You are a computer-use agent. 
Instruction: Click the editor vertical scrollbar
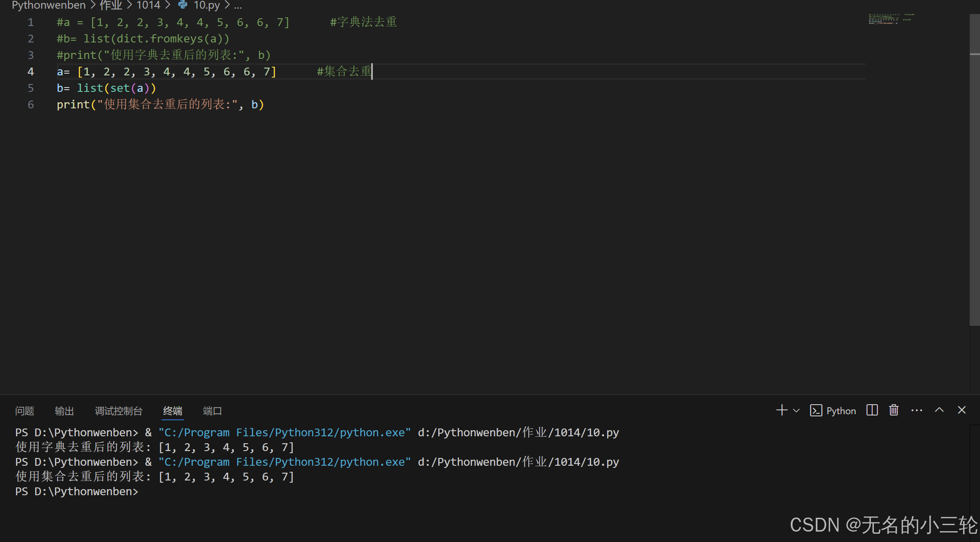click(974, 173)
